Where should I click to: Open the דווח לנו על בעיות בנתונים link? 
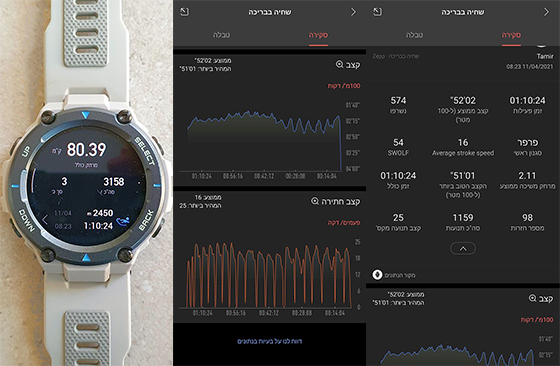tap(270, 341)
